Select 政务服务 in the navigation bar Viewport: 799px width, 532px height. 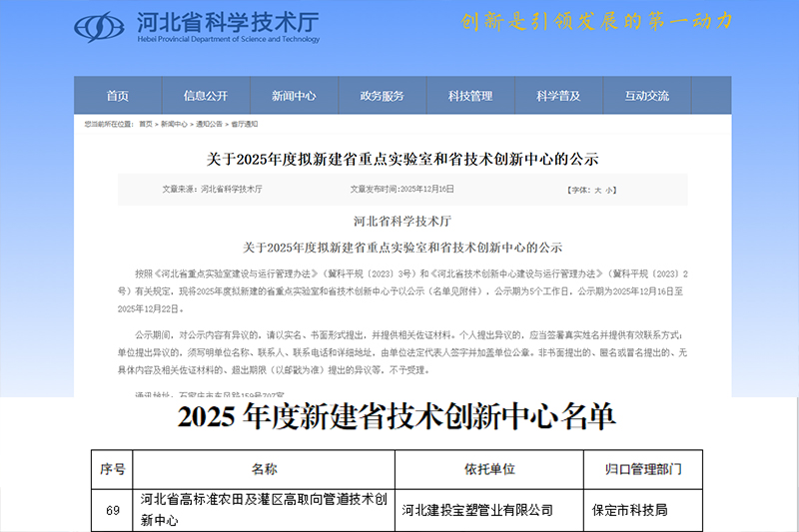382,96
